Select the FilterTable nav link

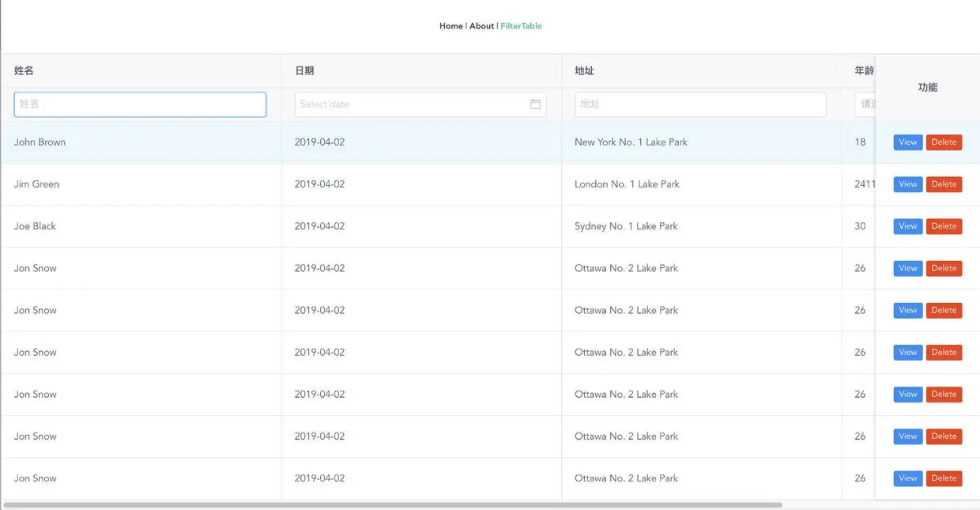point(521,26)
